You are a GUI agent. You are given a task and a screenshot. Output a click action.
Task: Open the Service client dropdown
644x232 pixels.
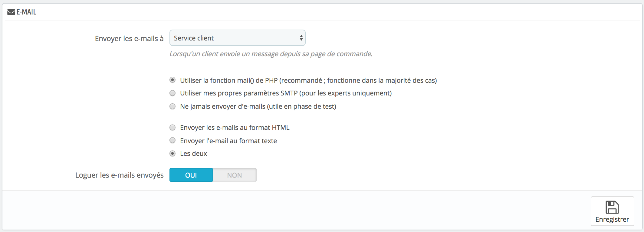(237, 38)
